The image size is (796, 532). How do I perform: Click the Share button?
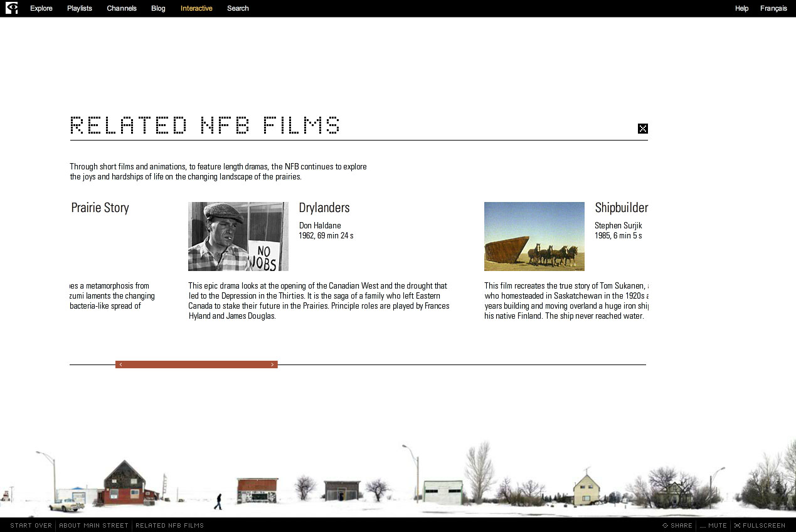[x=677, y=526]
